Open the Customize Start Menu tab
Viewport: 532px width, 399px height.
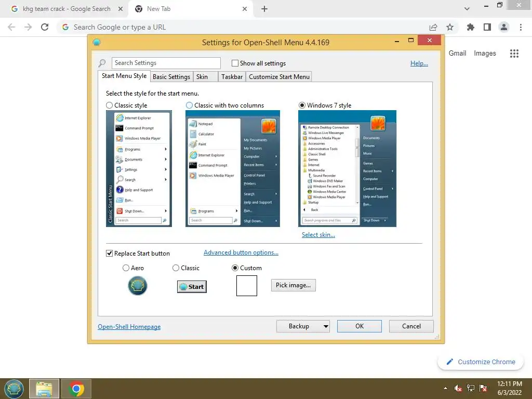(279, 77)
